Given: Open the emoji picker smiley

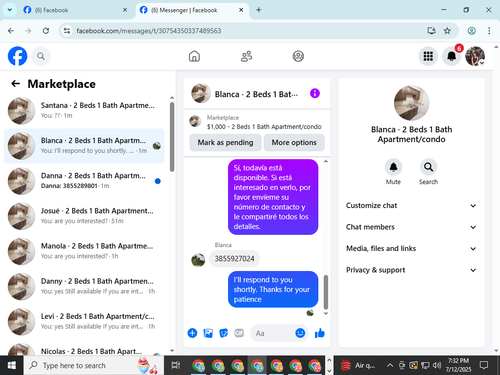Looking at the screenshot, I should point(300,333).
